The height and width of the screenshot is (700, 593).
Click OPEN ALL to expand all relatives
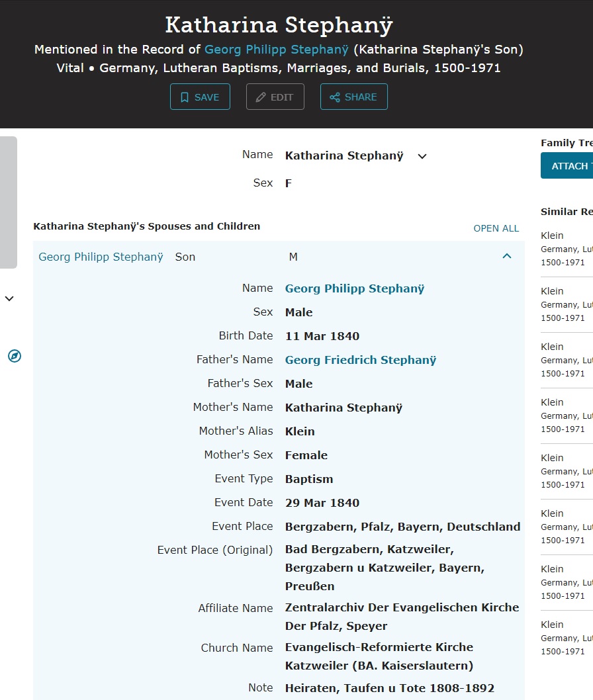point(496,228)
